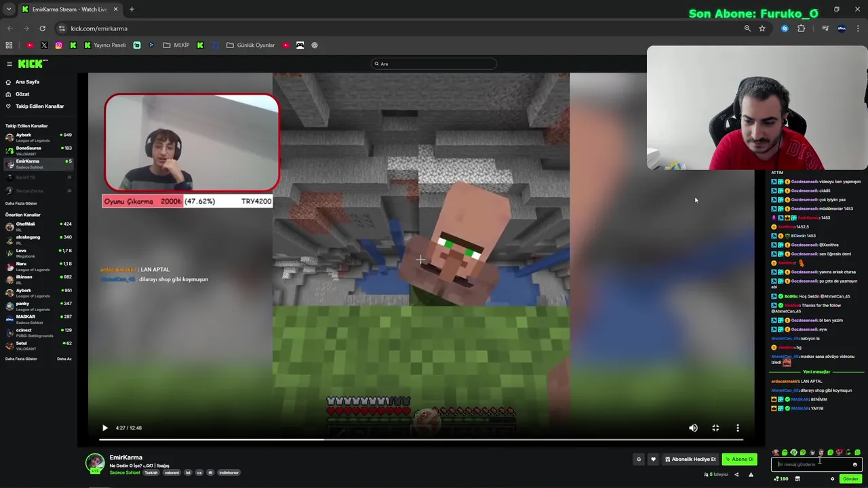Open Instagram bookmark
The image size is (868, 488).
pyautogui.click(x=58, y=45)
